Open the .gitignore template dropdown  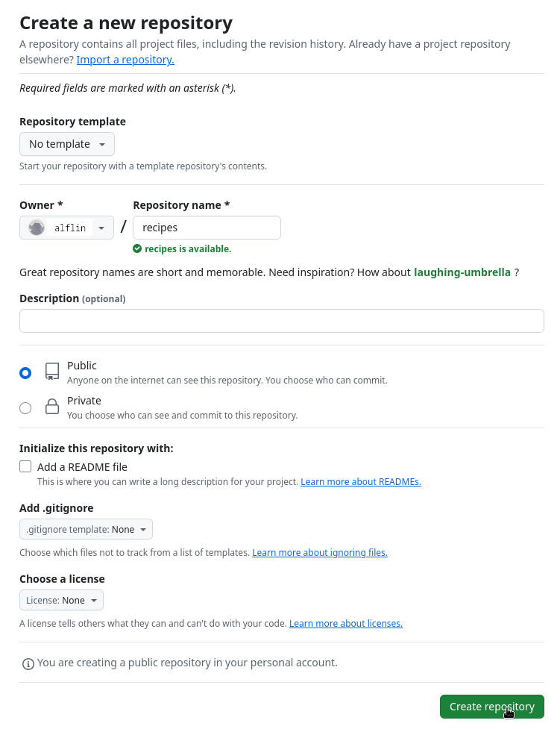pos(86,528)
